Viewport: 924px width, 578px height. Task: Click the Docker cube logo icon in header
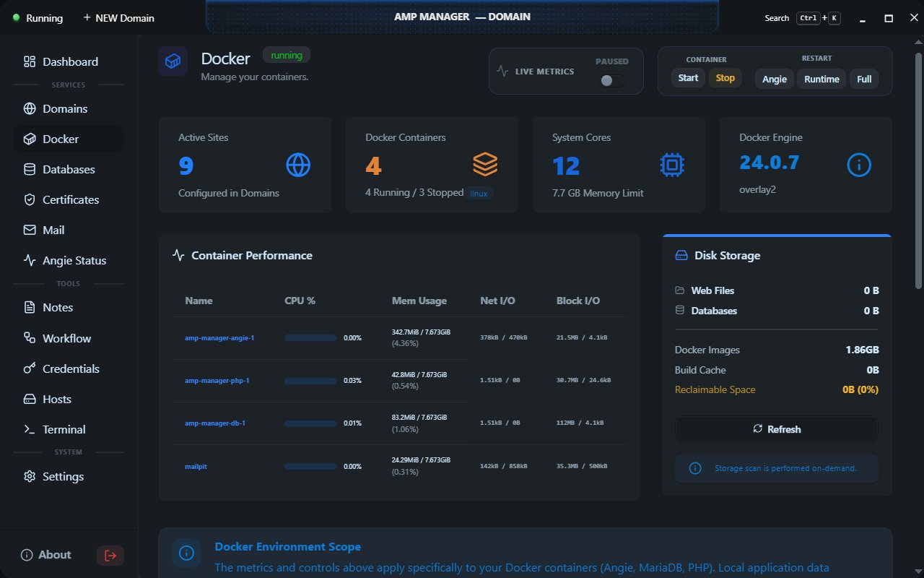[173, 61]
